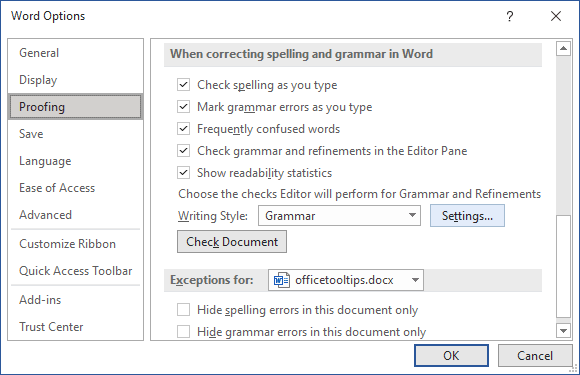The height and width of the screenshot is (375, 580).
Task: Open the Writing Style Grammar dropdown
Action: [339, 216]
